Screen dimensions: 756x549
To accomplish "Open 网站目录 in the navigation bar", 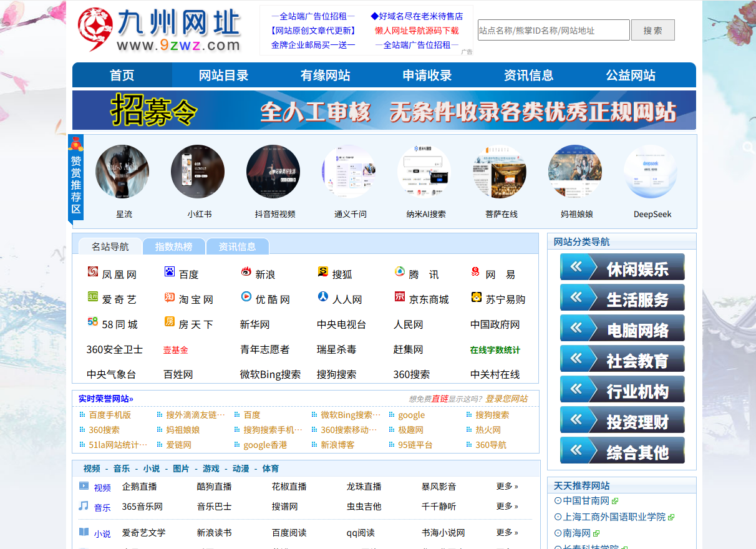I will click(x=223, y=75).
